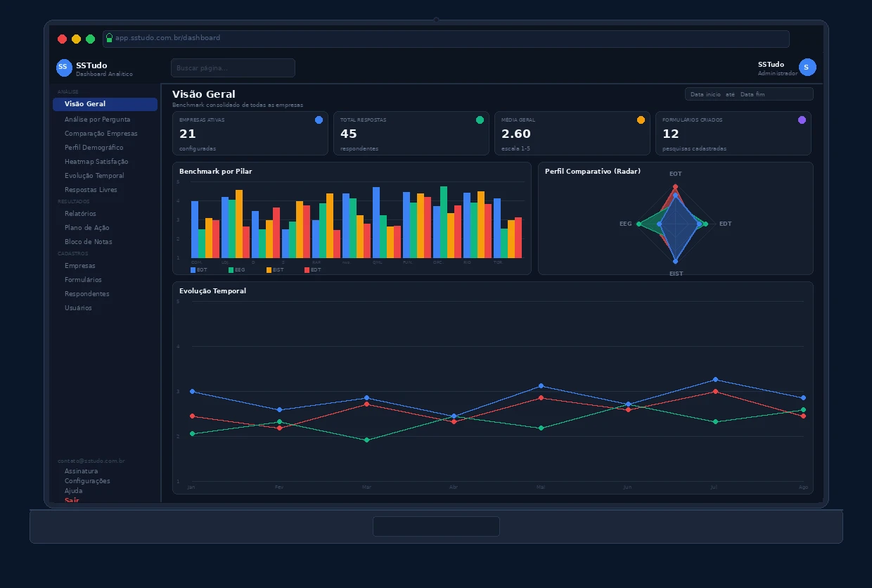The width and height of the screenshot is (872, 588).
Task: Click the Visão Geral page heading
Action: point(204,94)
